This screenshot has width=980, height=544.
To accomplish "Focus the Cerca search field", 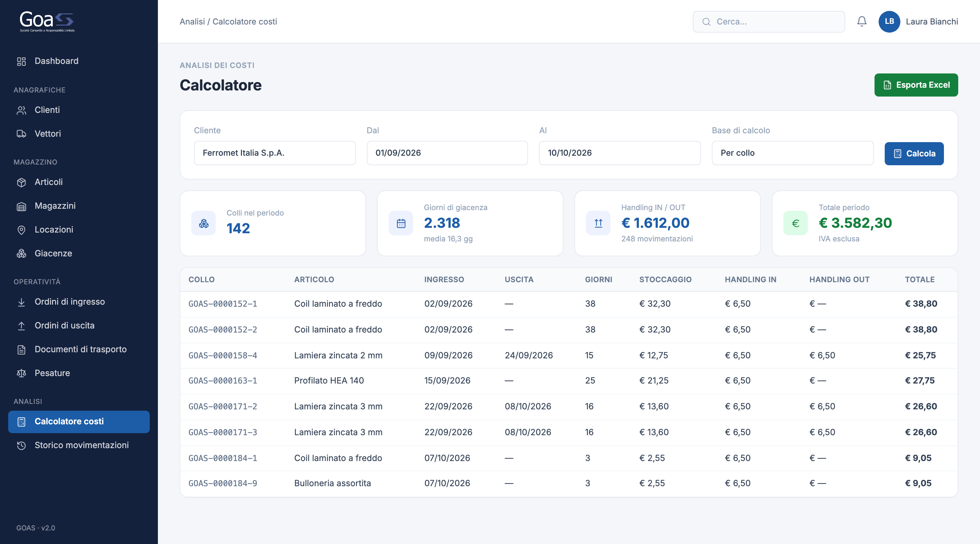I will [x=768, y=22].
